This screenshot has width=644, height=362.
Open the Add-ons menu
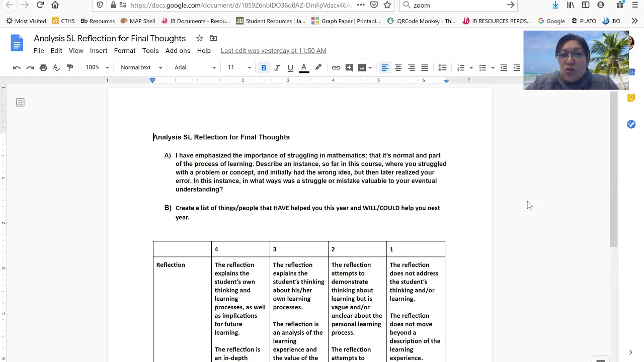(178, 51)
